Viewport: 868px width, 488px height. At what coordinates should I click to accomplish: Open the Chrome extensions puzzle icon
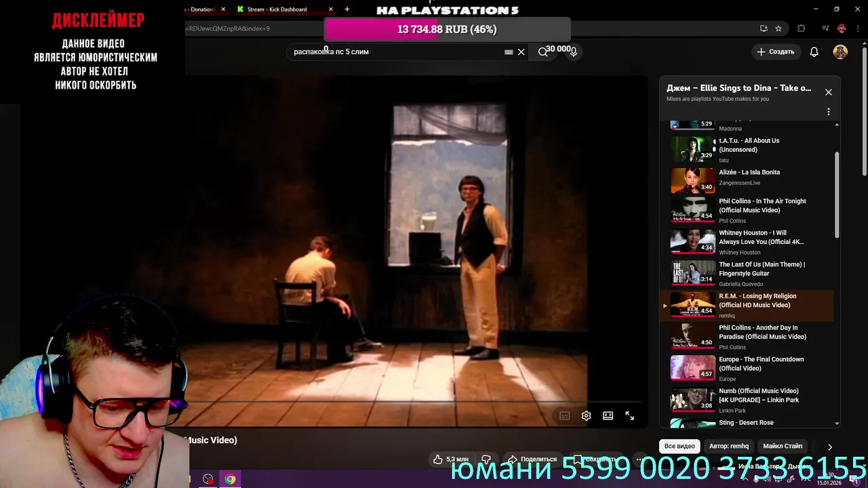[x=802, y=28]
